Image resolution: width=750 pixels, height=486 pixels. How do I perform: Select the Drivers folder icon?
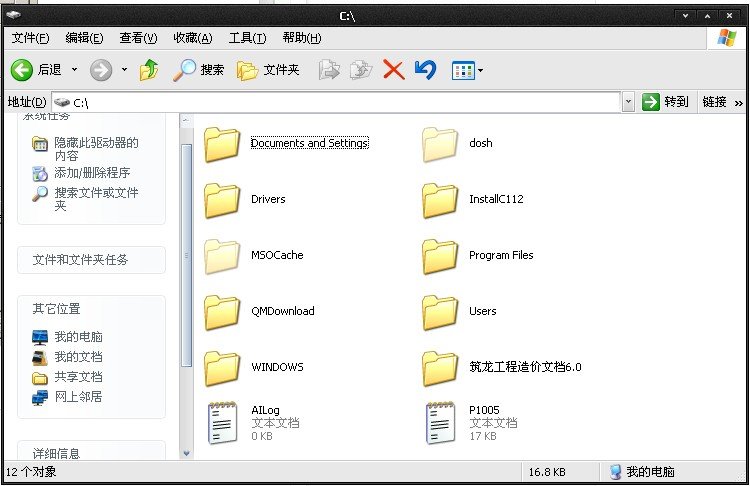point(222,200)
